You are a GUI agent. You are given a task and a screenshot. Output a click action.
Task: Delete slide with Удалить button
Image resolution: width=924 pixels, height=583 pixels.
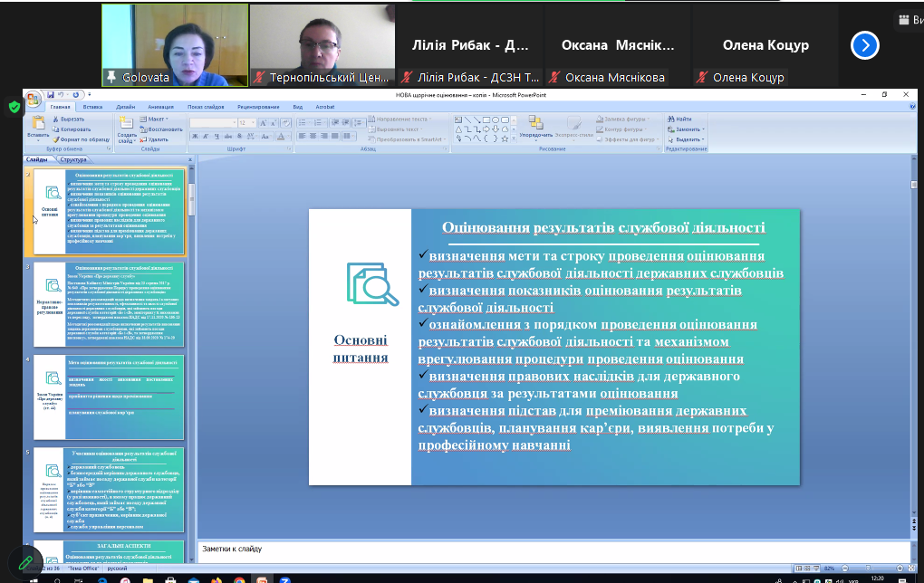[x=154, y=139]
